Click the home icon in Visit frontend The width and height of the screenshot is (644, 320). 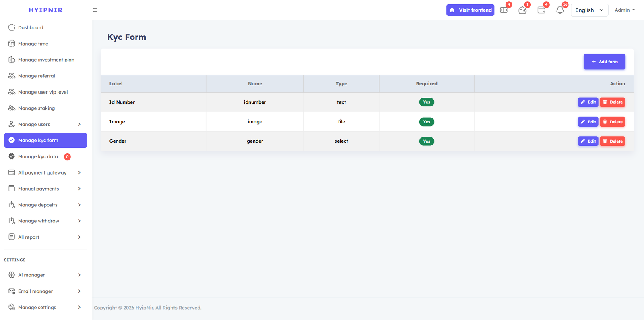click(452, 10)
